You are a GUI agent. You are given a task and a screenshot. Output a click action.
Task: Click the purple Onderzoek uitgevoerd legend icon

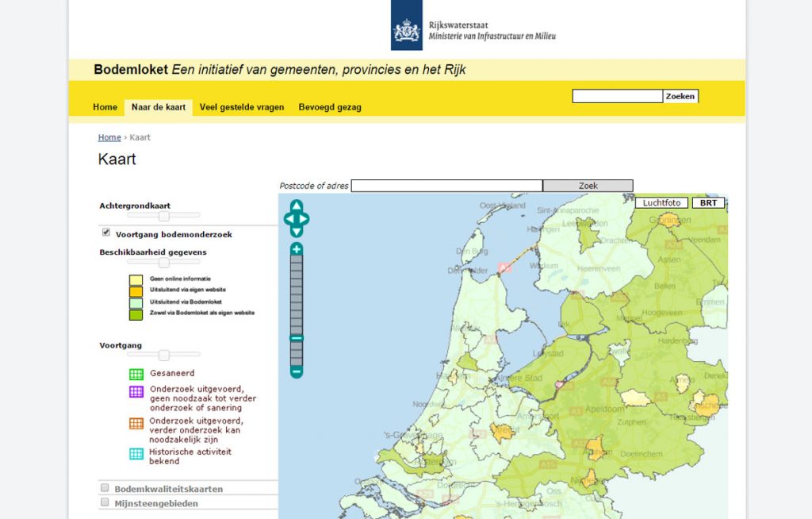pyautogui.click(x=136, y=390)
